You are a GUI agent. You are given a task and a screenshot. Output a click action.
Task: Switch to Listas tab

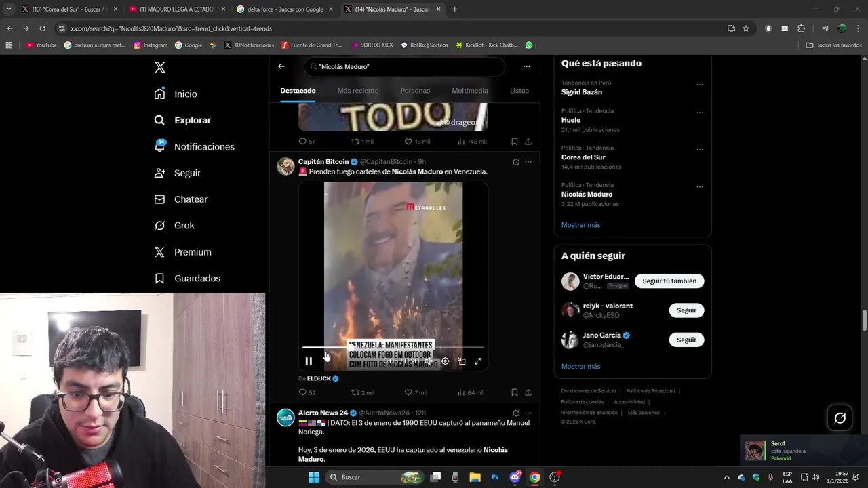click(519, 91)
